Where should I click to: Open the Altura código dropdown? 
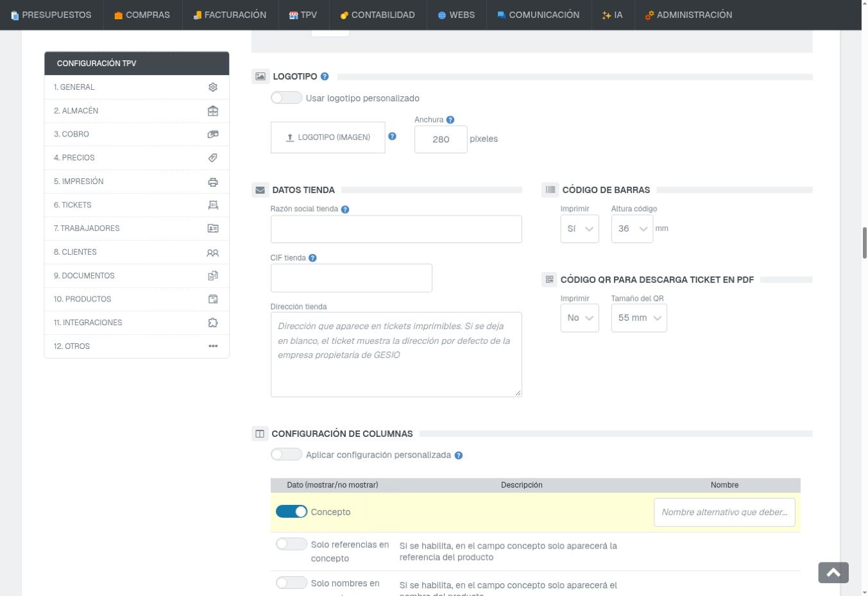click(x=632, y=229)
